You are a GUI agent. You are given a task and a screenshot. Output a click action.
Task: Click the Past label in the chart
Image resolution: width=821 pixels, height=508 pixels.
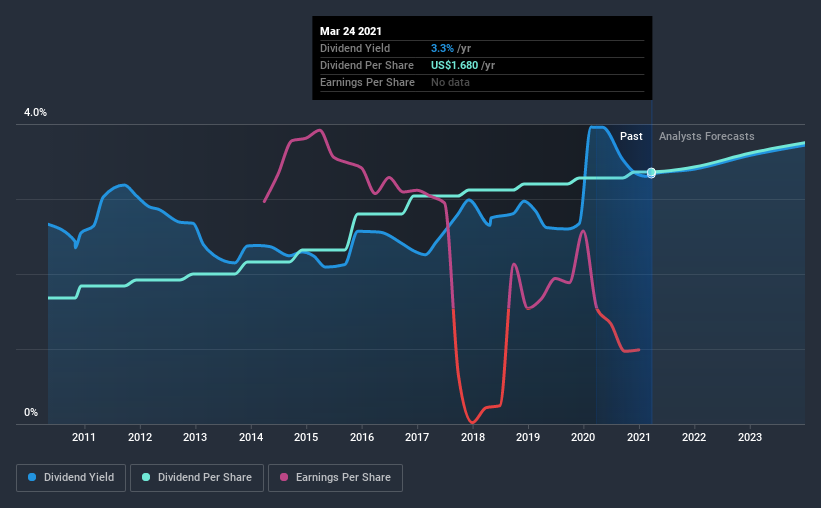(x=631, y=136)
